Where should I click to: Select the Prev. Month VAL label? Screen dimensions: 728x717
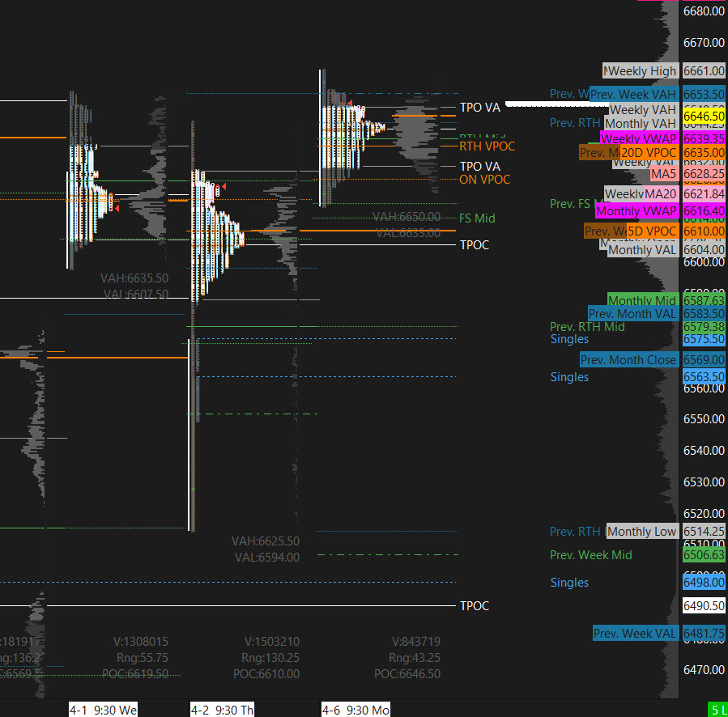[x=632, y=314]
